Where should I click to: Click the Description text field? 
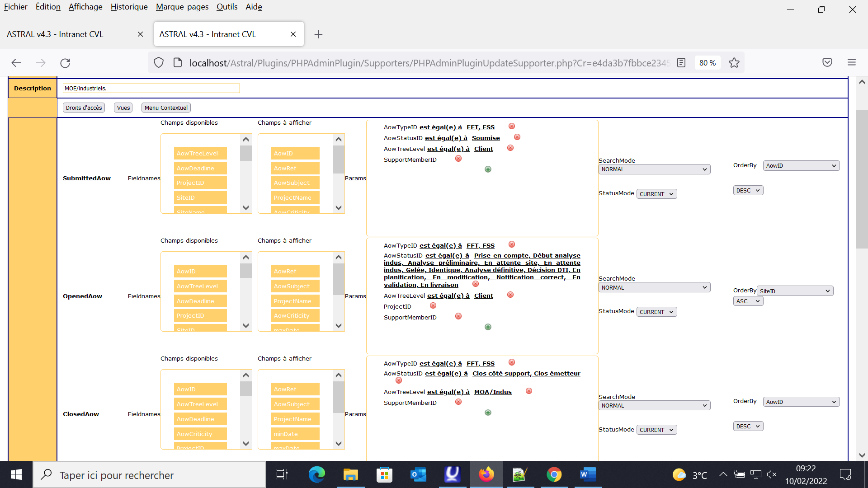coord(151,89)
